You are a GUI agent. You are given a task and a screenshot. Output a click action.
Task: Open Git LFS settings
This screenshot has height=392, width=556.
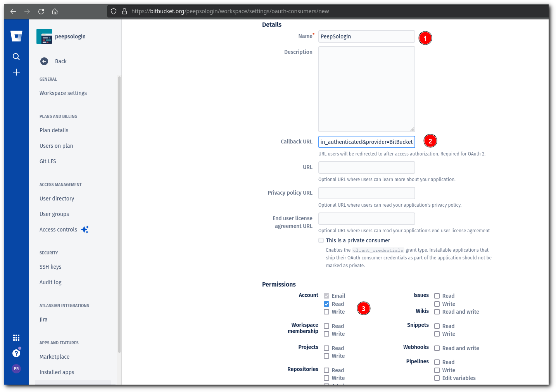coord(48,161)
